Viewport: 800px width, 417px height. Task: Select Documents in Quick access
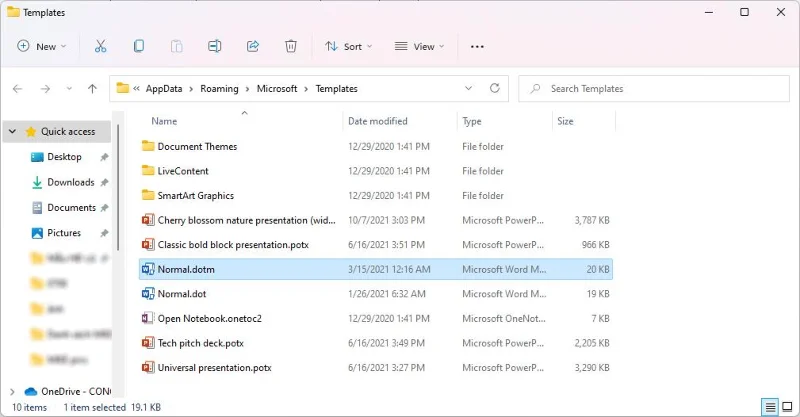[x=71, y=207]
